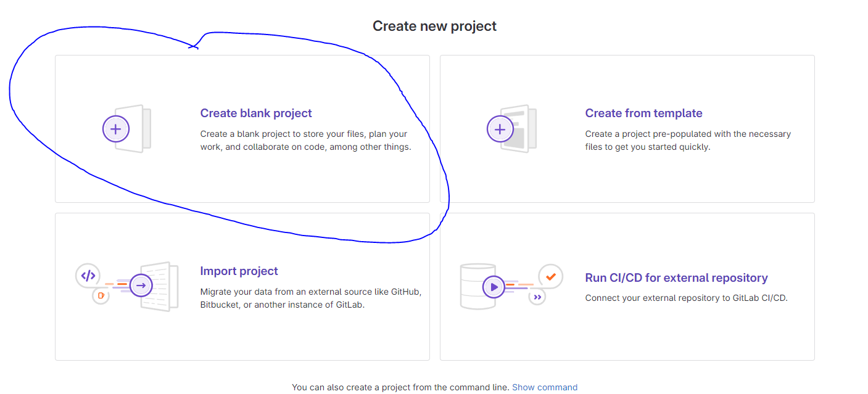Select the code brackets icon in Import project illustration

[88, 275]
